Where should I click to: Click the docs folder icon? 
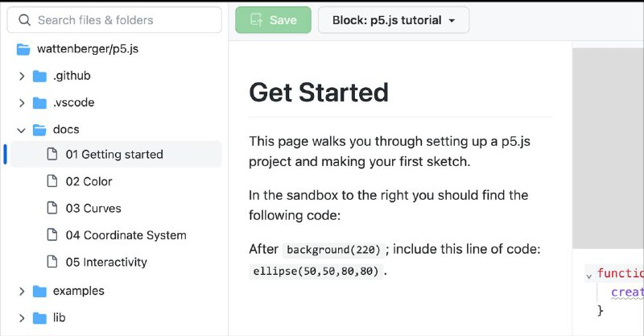[39, 130]
